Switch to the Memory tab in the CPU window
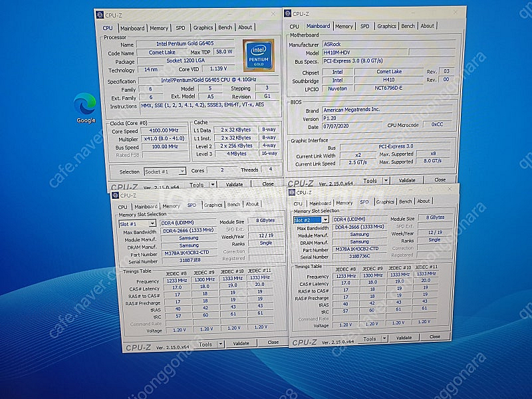 pos(159,28)
